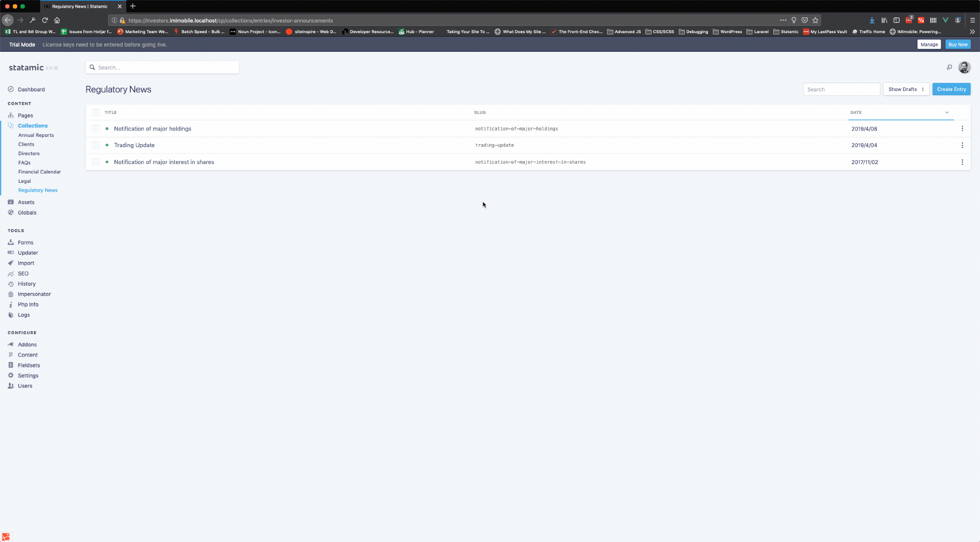Click the Buy Now button
Screen dimensions: 980x542
click(958, 44)
